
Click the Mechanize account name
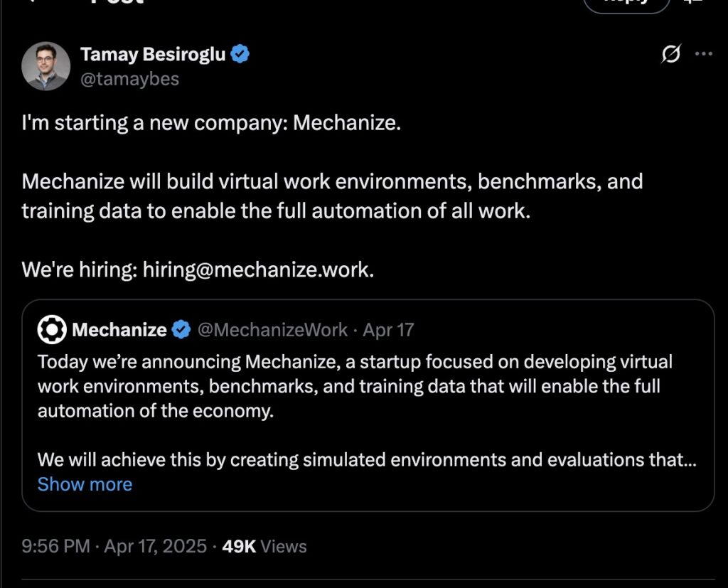[x=119, y=330]
